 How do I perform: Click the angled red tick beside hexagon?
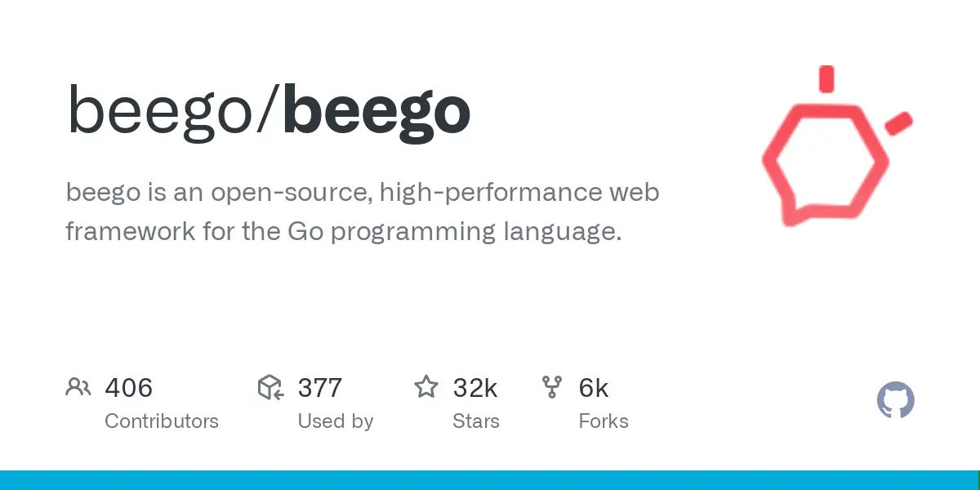tap(898, 123)
